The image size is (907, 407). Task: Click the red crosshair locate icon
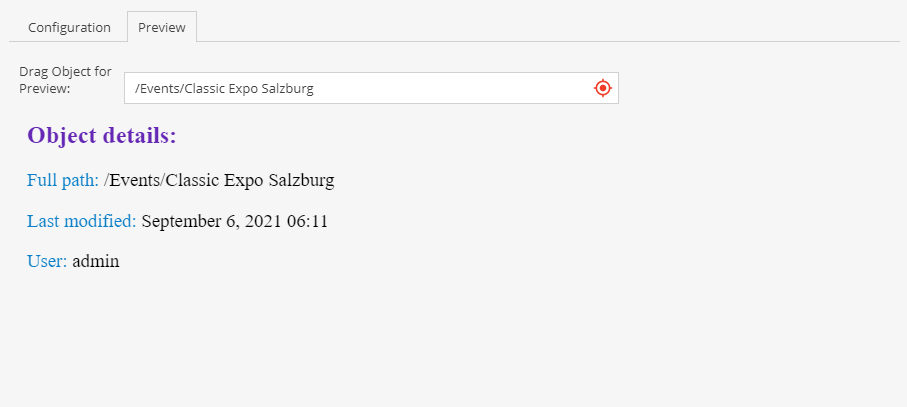point(602,88)
